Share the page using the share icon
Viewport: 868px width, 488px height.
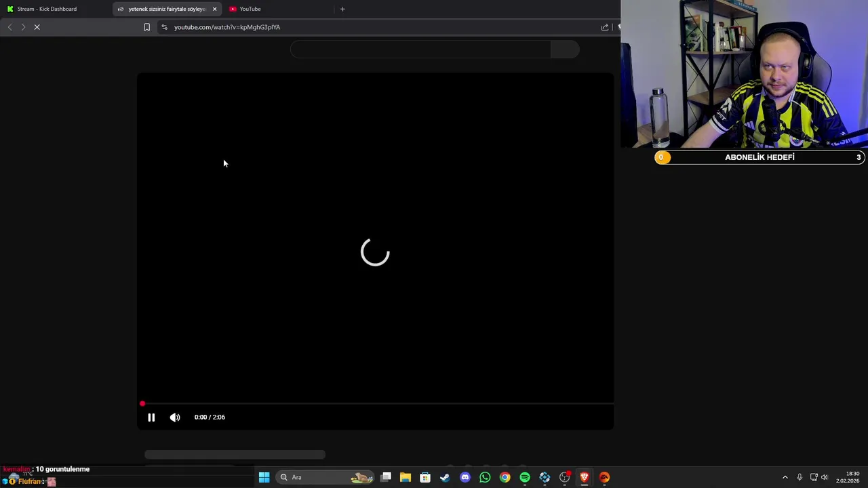coord(605,27)
